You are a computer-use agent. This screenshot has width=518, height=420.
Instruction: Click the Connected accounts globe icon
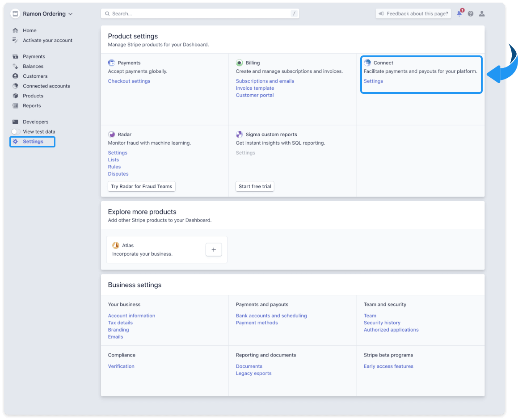coord(15,86)
